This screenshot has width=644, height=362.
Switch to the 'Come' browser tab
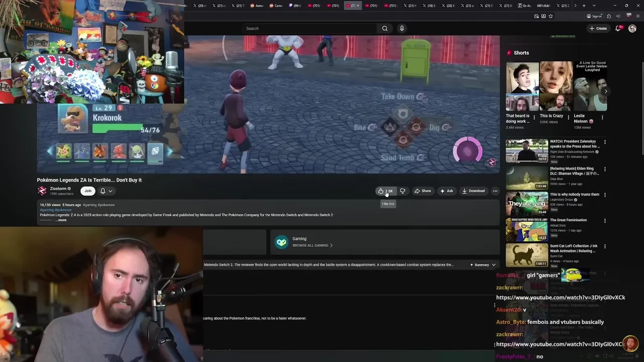[276, 6]
